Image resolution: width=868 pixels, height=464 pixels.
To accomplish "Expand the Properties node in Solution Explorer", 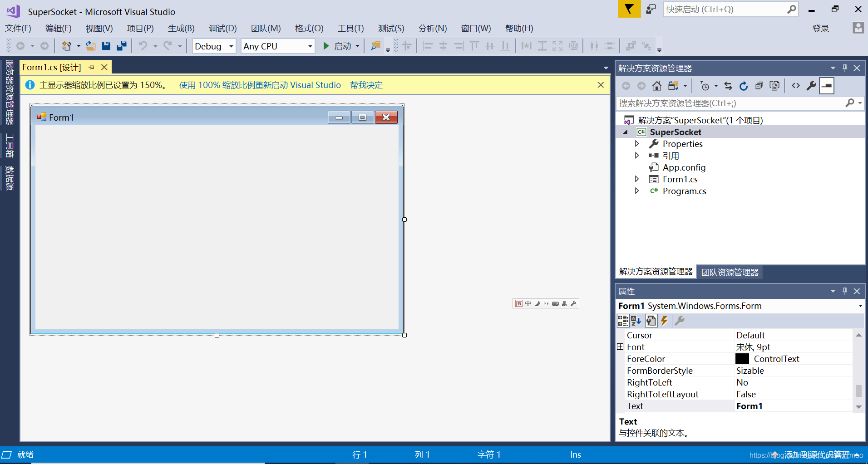I will tap(637, 143).
